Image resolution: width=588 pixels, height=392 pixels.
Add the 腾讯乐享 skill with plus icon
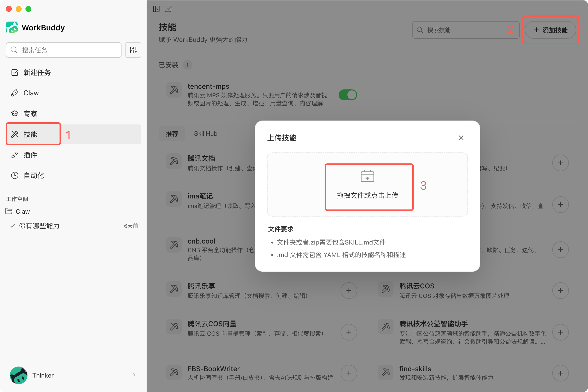[x=349, y=291]
